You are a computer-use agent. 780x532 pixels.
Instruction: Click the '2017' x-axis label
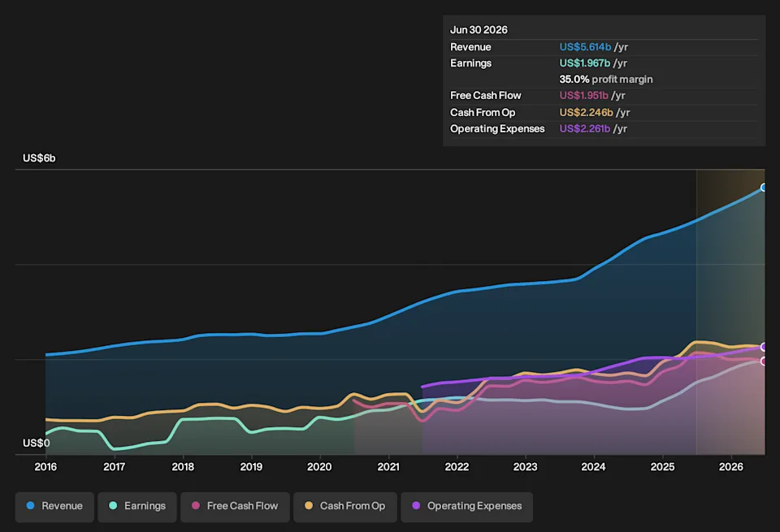pyautogui.click(x=114, y=467)
